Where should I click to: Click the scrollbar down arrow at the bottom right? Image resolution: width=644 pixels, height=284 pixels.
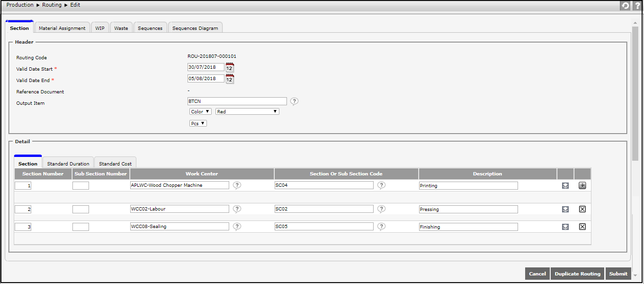(635, 275)
